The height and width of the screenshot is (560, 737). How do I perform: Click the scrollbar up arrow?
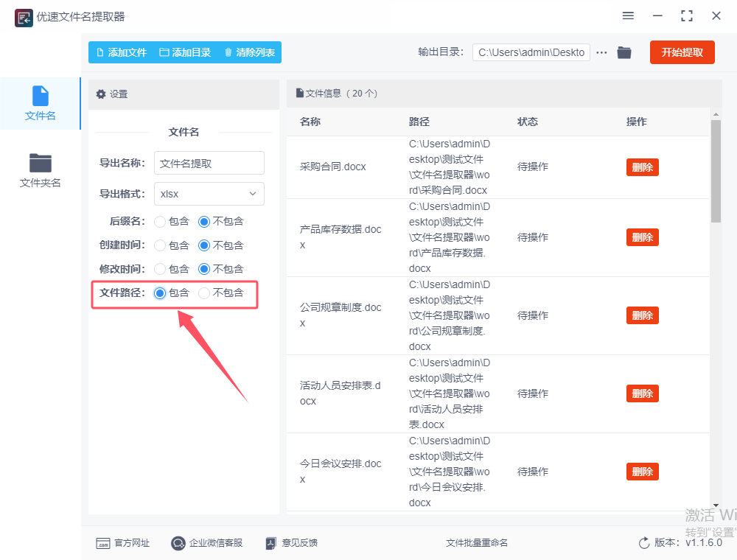point(716,114)
